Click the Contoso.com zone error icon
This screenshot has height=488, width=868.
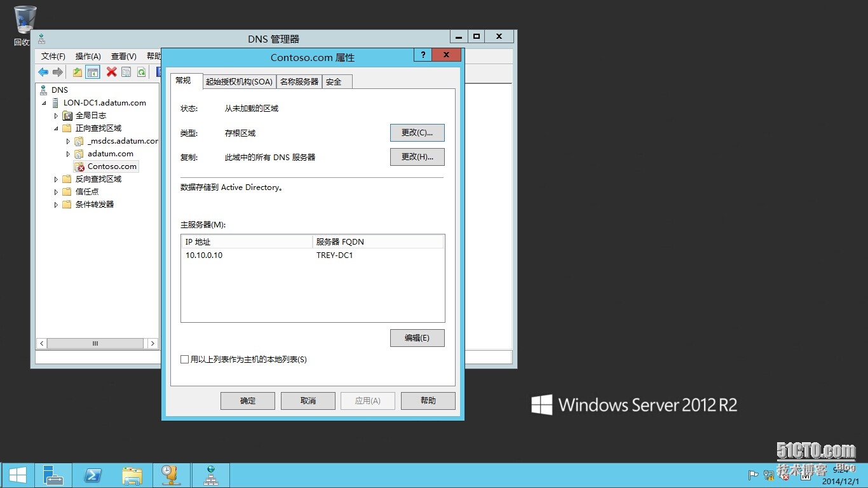tap(79, 166)
